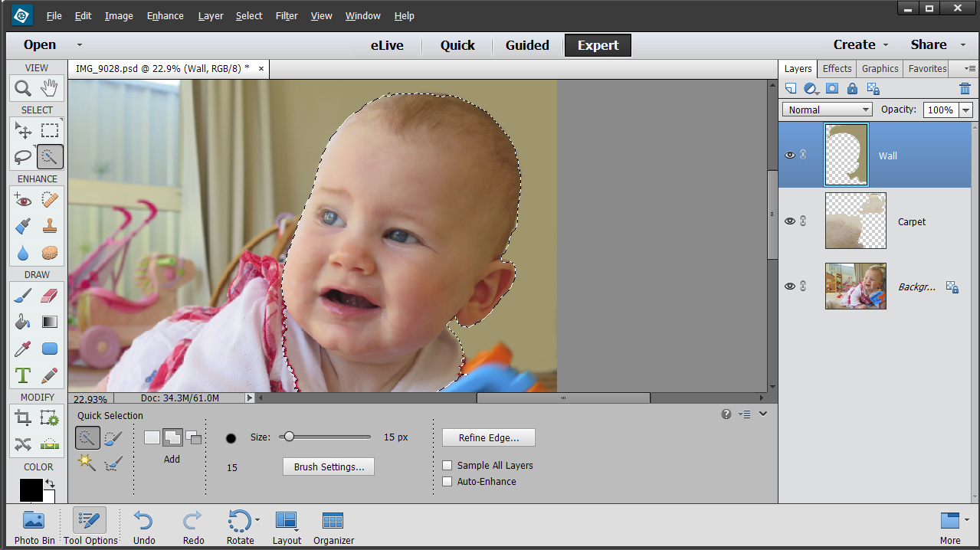Select the Zoom tool
Image resolution: width=980 pixels, height=550 pixels.
23,87
